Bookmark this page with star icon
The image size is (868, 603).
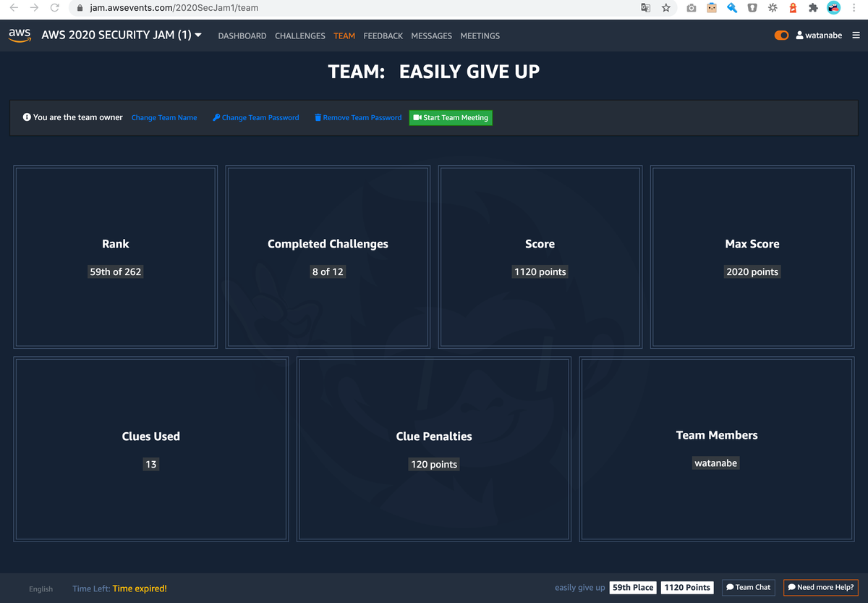click(x=666, y=8)
